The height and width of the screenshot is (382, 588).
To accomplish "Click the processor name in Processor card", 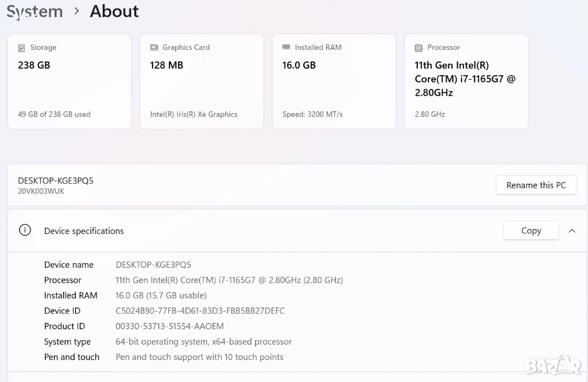I will 465,79.
